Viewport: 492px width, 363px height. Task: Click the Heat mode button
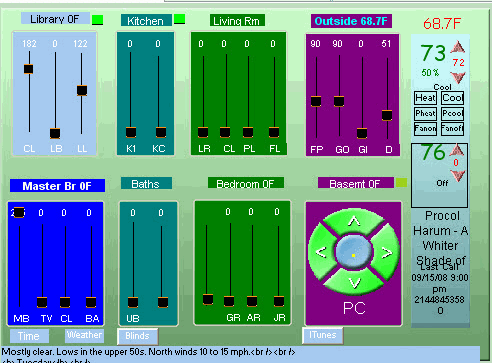tap(425, 98)
